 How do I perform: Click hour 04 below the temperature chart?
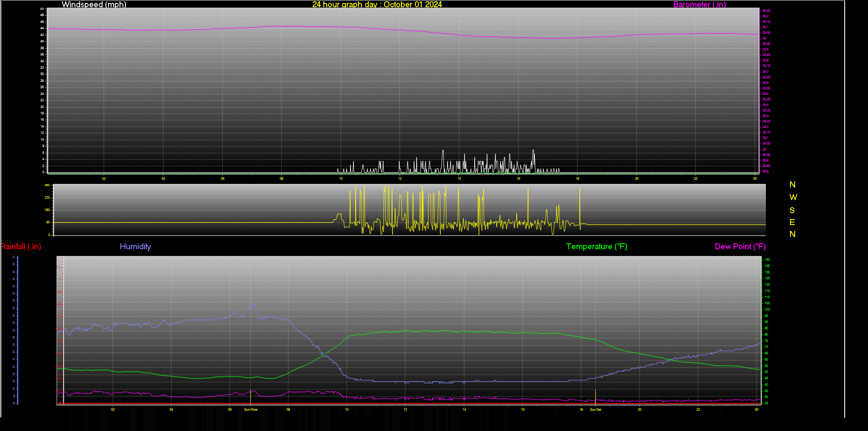171,409
